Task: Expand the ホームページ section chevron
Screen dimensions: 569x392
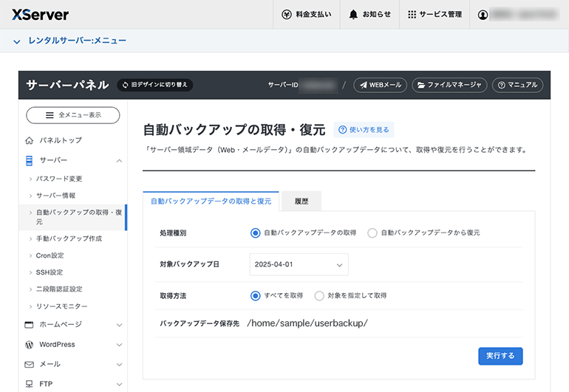Action: point(119,325)
